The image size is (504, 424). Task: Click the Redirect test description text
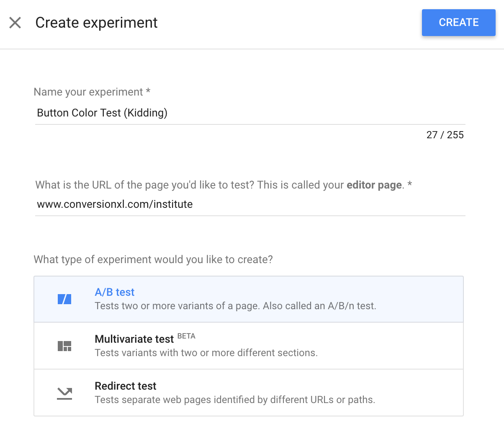pyautogui.click(x=235, y=400)
